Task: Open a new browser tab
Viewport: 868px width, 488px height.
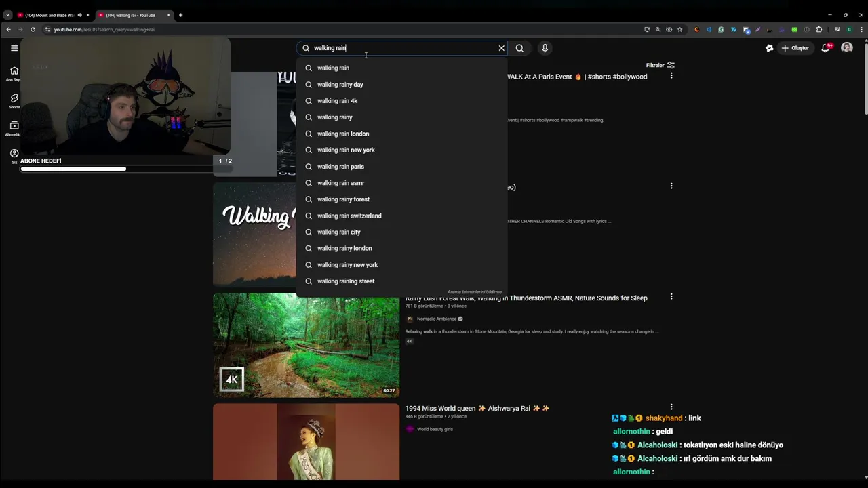Action: [180, 15]
